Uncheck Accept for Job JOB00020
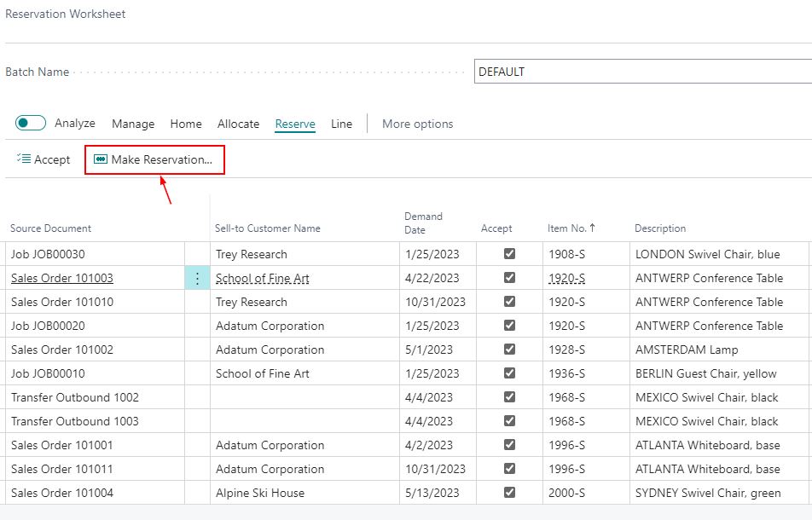812x520 pixels. (x=509, y=325)
